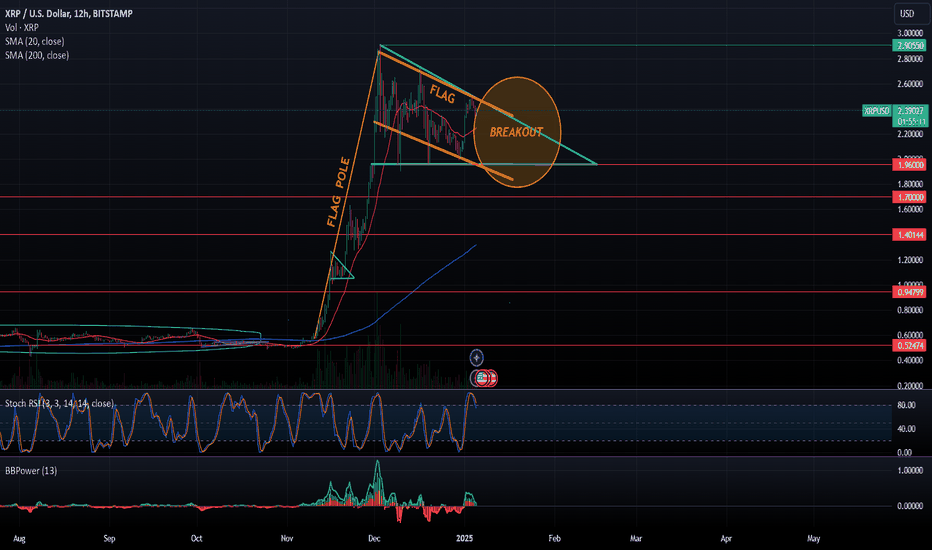Viewport: 932px width, 550px height.
Task: Select the FLAG text drawing
Action: [x=443, y=94]
